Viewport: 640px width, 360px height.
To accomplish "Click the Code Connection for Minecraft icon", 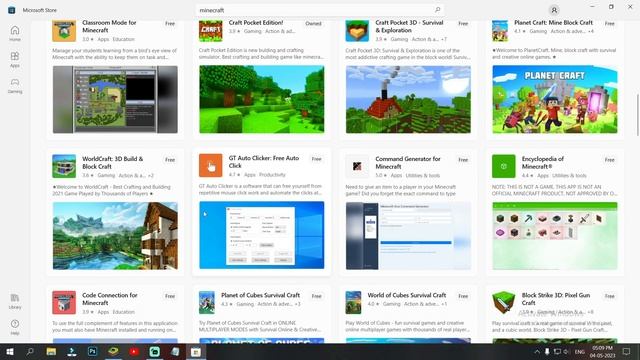I will 64,302.
